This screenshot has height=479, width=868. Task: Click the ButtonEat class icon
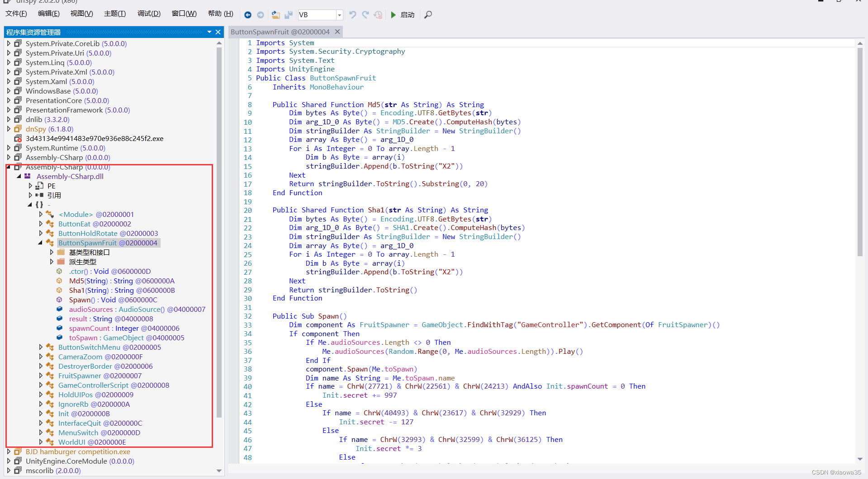50,224
